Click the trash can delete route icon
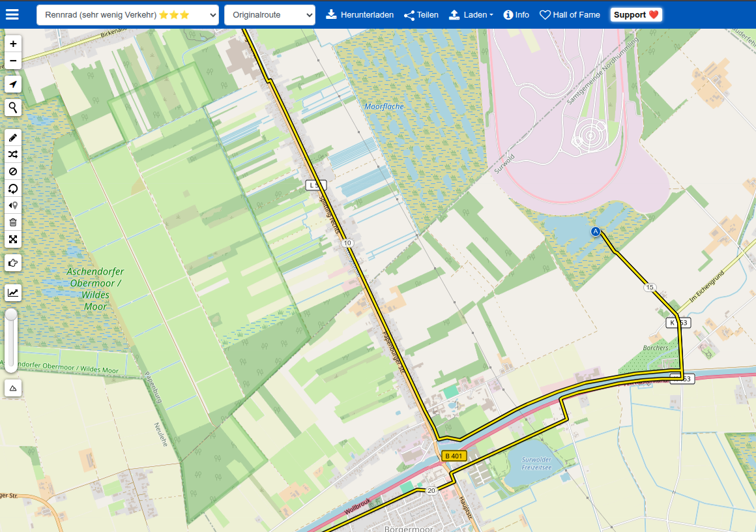 [x=13, y=222]
